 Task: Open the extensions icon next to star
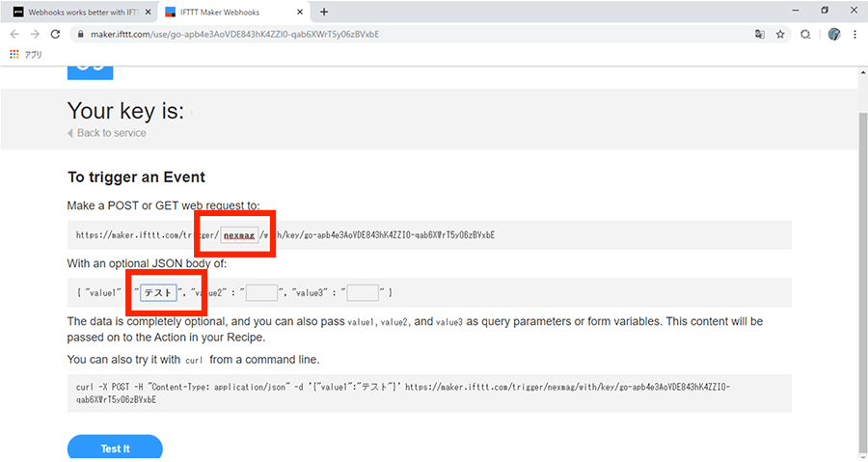click(805, 35)
